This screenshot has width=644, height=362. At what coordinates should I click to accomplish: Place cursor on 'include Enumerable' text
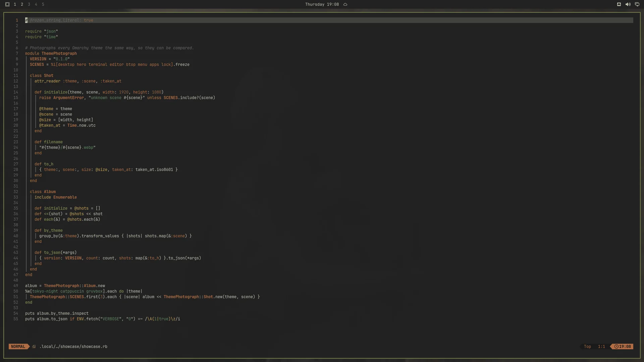[56, 197]
